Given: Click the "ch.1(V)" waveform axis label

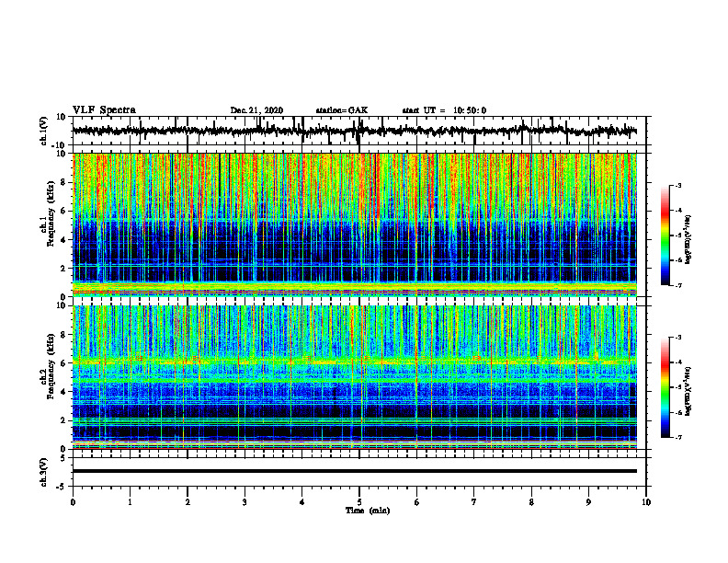Looking at the screenshot, I should click(43, 131).
